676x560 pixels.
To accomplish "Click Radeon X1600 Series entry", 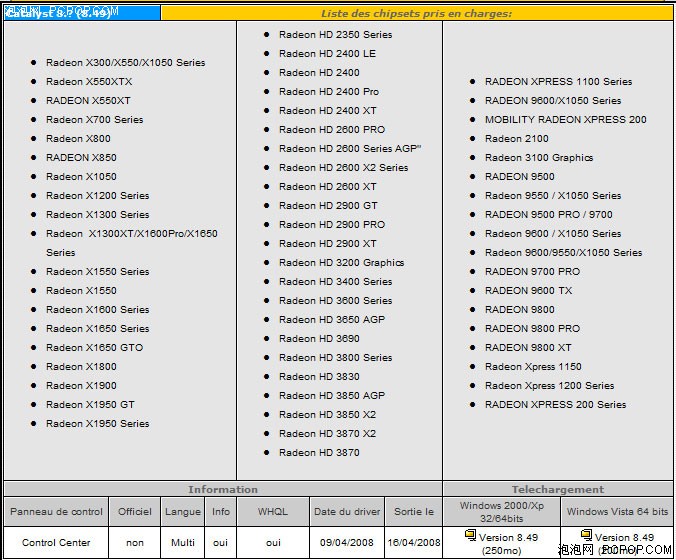I will pos(97,310).
